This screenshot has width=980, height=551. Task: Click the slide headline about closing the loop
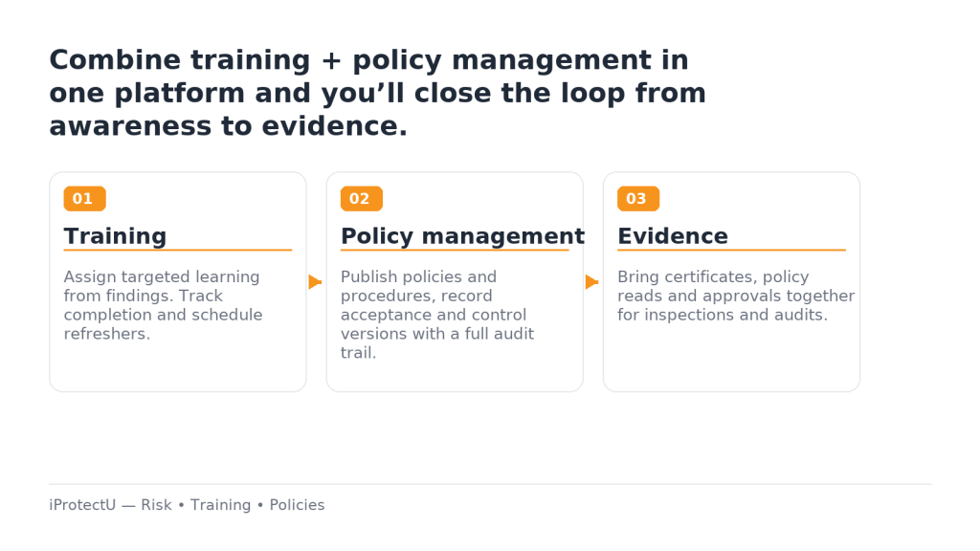click(x=377, y=93)
